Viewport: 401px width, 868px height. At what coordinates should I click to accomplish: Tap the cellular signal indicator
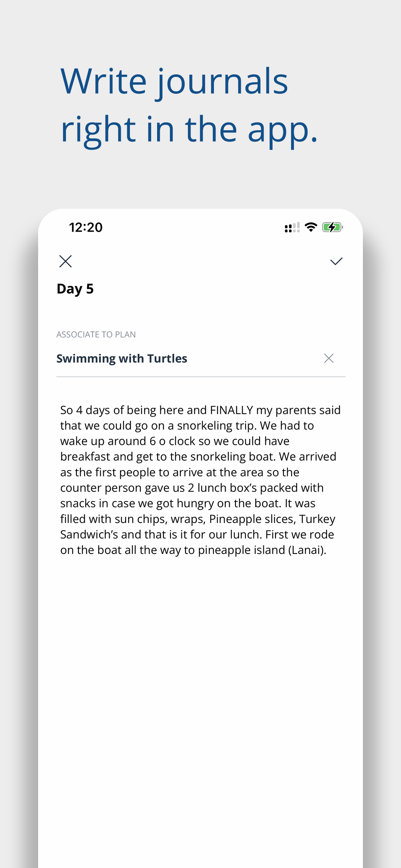[292, 227]
